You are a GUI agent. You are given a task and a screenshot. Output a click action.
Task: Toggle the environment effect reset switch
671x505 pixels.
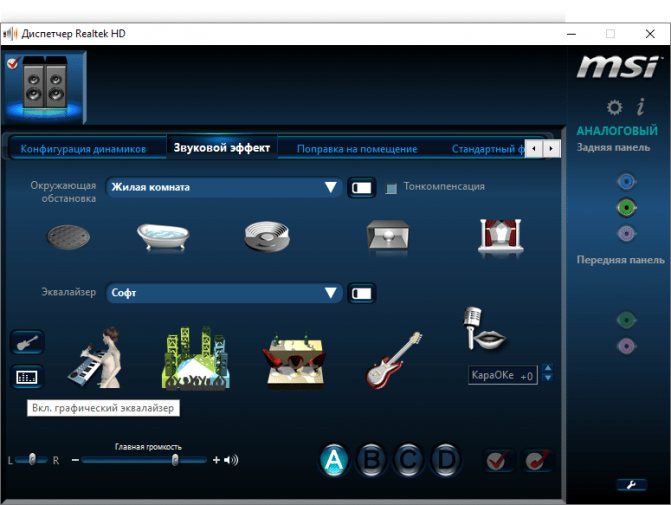[x=362, y=187]
